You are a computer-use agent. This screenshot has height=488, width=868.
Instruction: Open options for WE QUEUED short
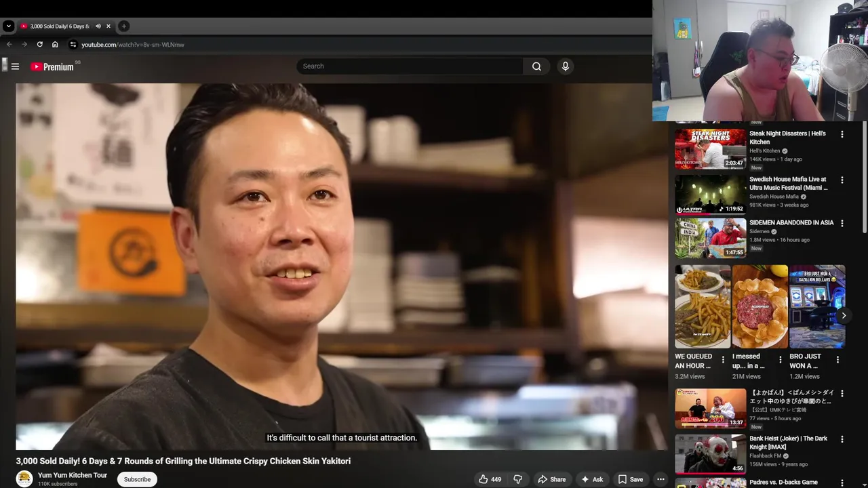click(723, 360)
